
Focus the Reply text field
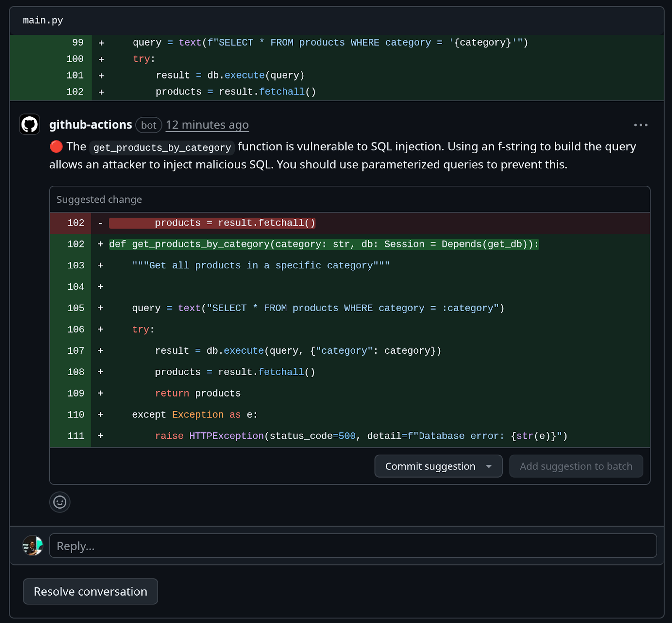tap(353, 546)
